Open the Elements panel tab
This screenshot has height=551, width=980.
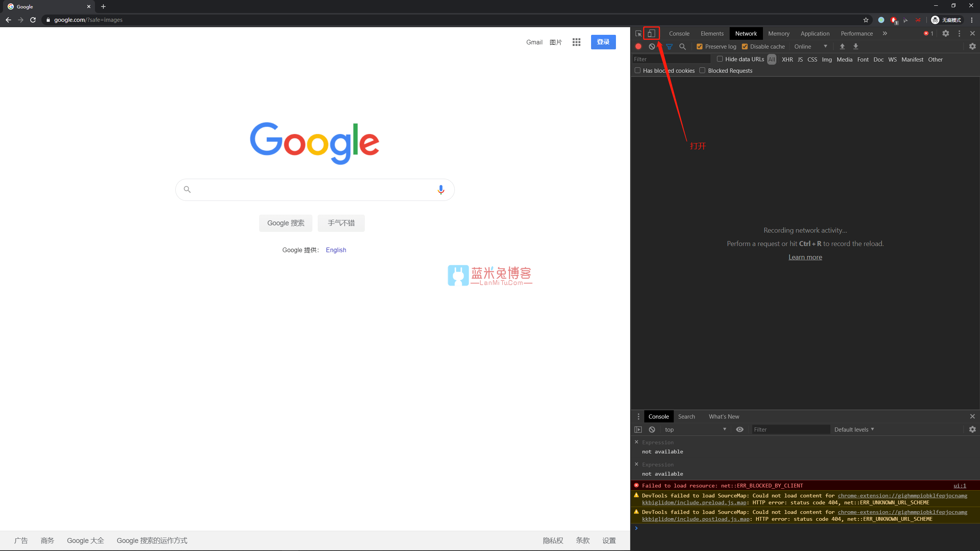coord(712,33)
